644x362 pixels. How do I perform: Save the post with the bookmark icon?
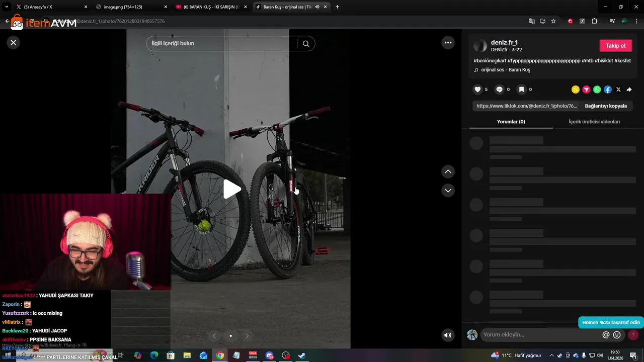521,89
